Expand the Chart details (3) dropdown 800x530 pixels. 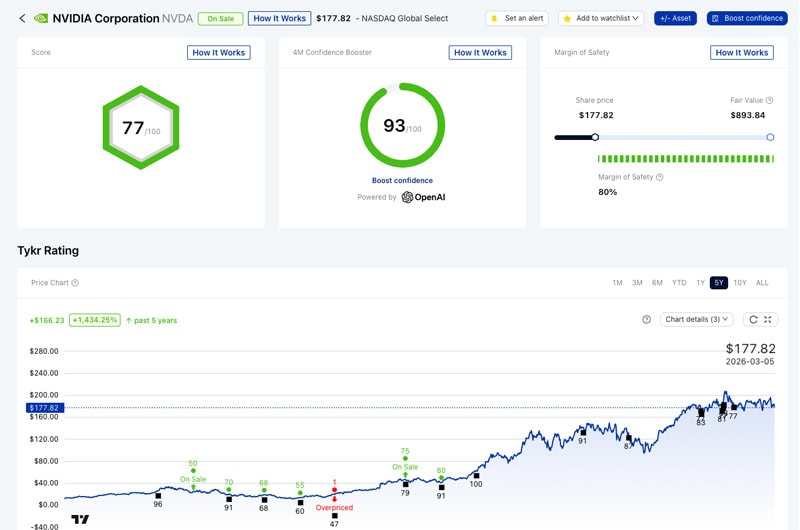[697, 319]
